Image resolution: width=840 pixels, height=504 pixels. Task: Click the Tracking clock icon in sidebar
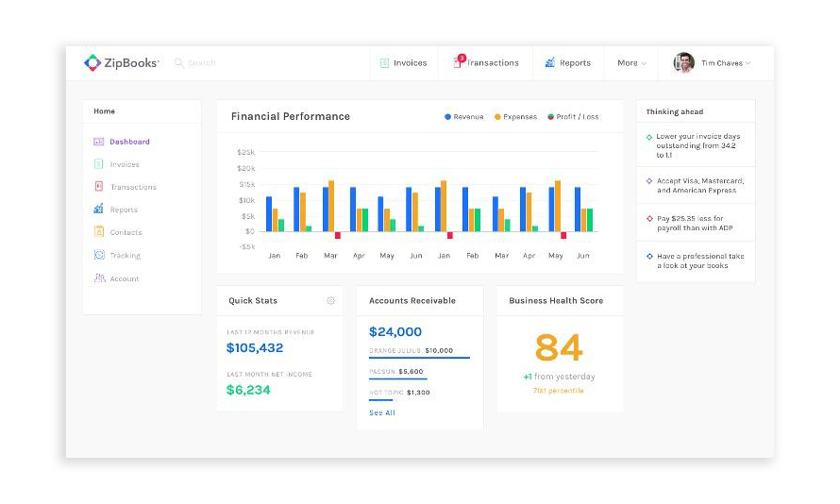pos(99,256)
